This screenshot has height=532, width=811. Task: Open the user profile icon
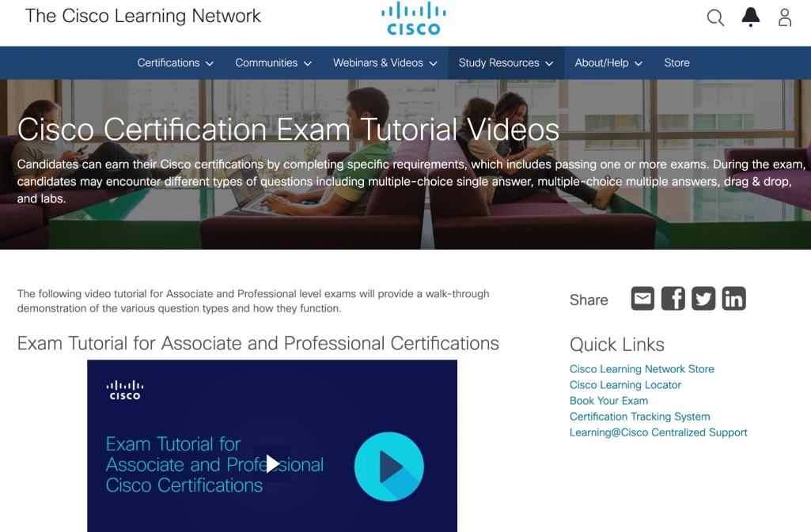point(785,17)
